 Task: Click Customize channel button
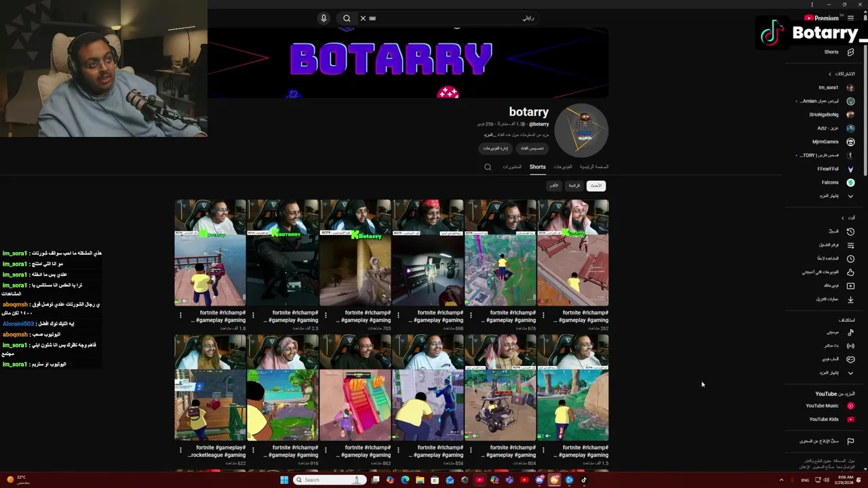[531, 148]
